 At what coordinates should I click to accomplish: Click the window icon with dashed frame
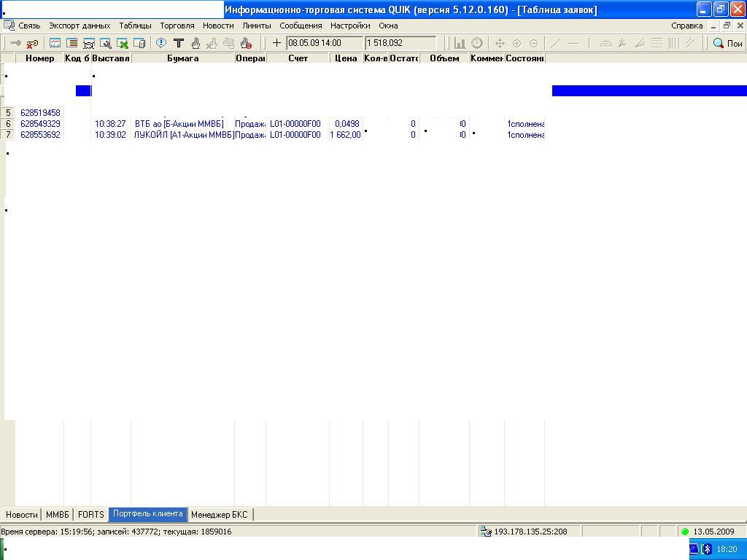(88, 43)
